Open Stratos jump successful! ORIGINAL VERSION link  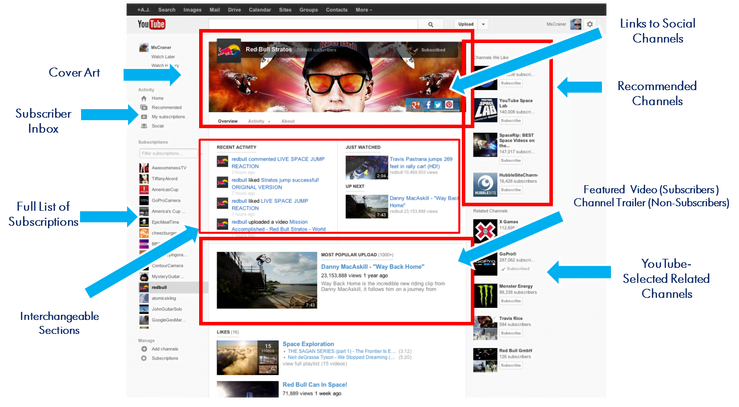pos(275,183)
